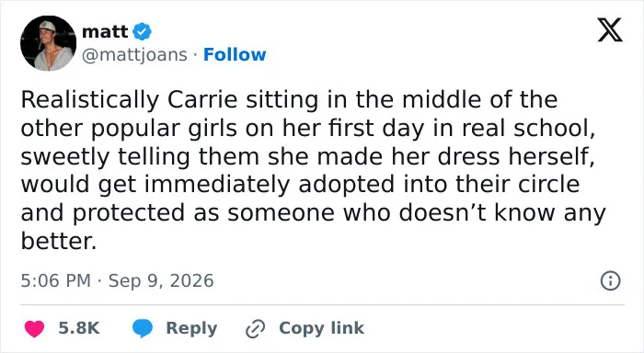The width and height of the screenshot is (644, 353).
Task: Click the 5.8K likes count
Action: [79, 328]
